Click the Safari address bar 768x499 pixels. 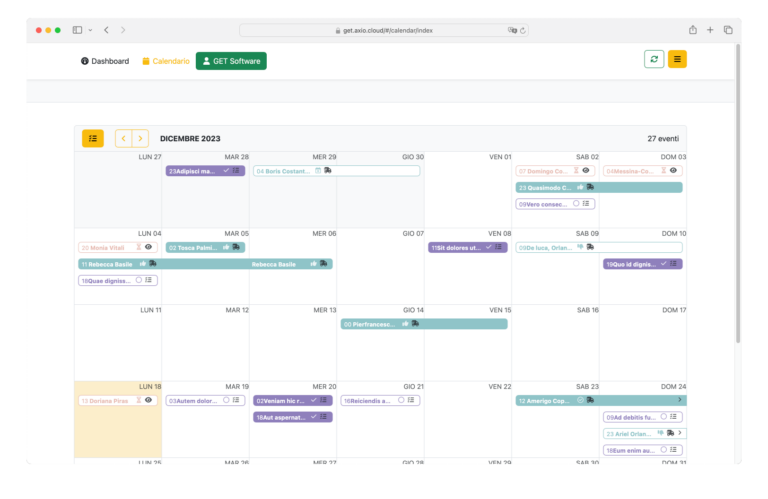click(x=383, y=30)
